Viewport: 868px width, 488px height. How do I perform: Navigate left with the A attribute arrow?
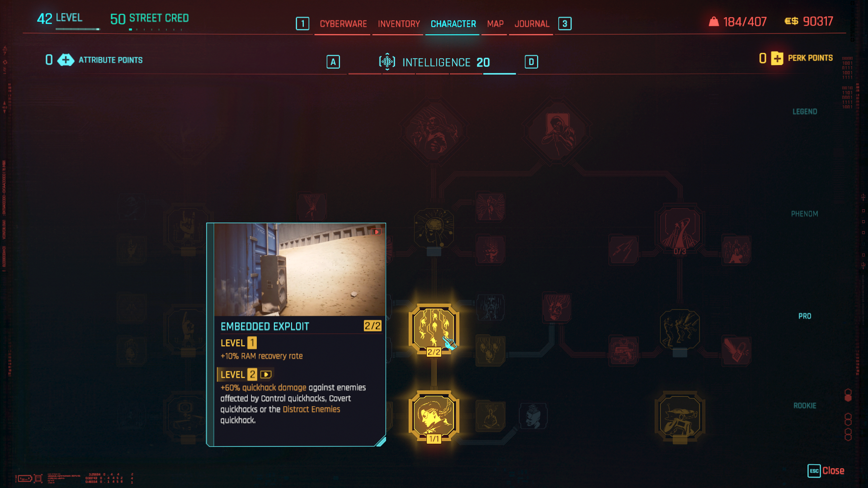333,62
